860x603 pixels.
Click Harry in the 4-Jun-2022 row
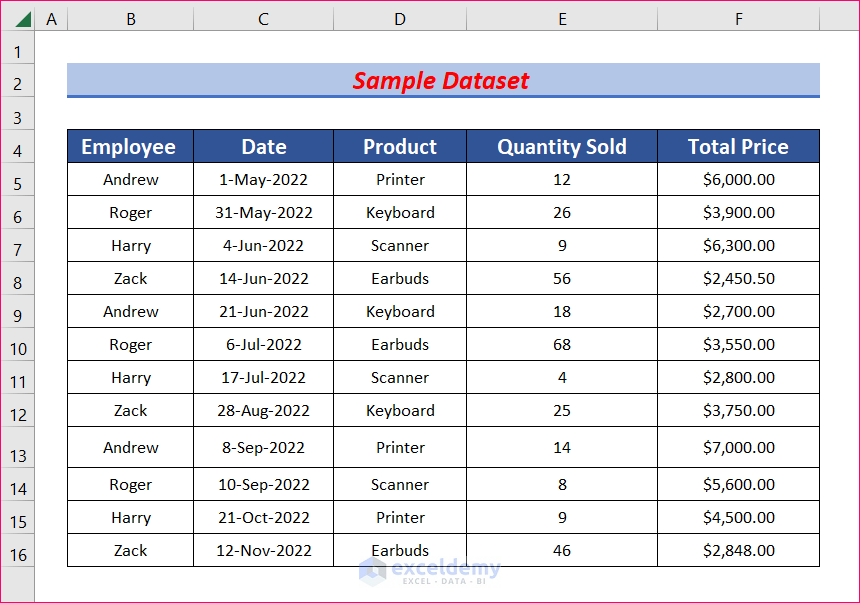pos(131,245)
